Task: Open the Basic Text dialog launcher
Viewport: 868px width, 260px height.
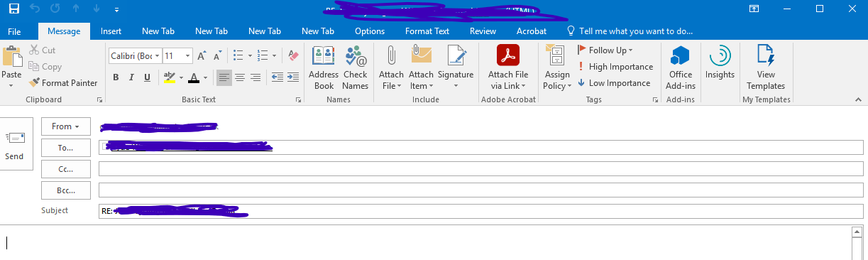Action: point(299,100)
